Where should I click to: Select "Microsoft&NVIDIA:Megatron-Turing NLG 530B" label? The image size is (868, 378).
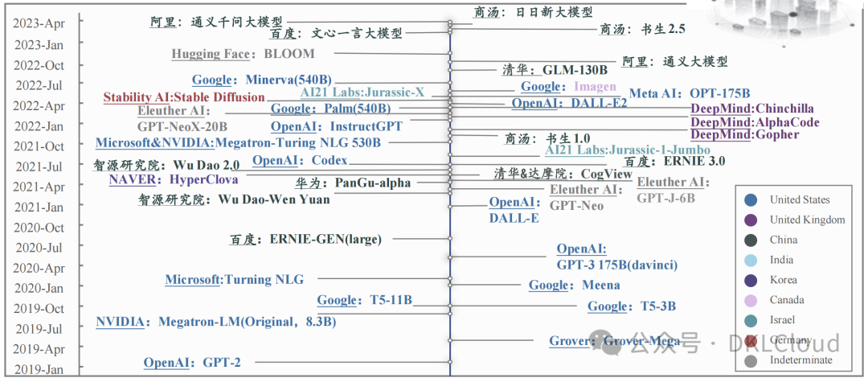coord(238,142)
